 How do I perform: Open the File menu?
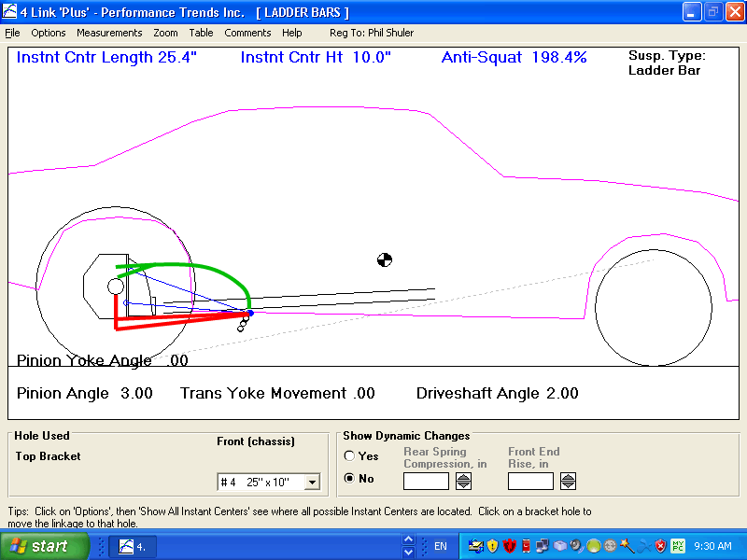(12, 33)
